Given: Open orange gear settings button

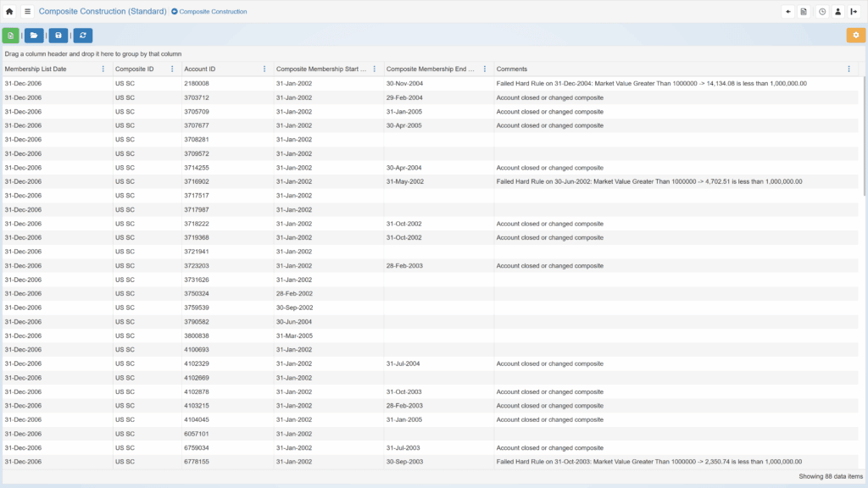Looking at the screenshot, I should coord(855,36).
